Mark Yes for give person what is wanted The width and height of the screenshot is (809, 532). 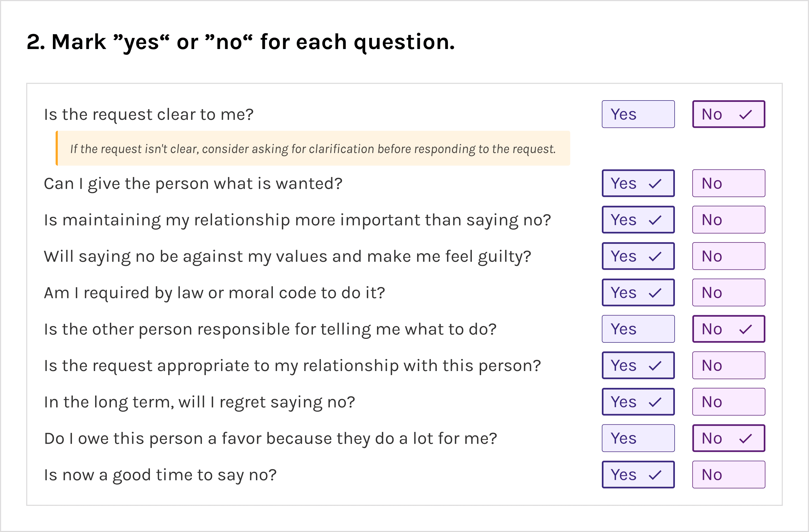(638, 183)
